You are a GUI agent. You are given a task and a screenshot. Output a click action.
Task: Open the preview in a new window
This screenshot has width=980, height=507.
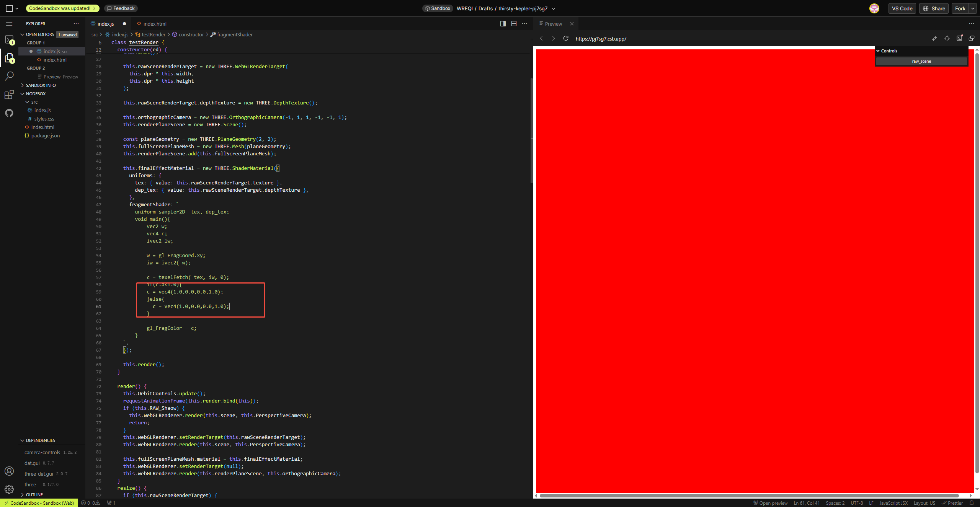coord(972,38)
